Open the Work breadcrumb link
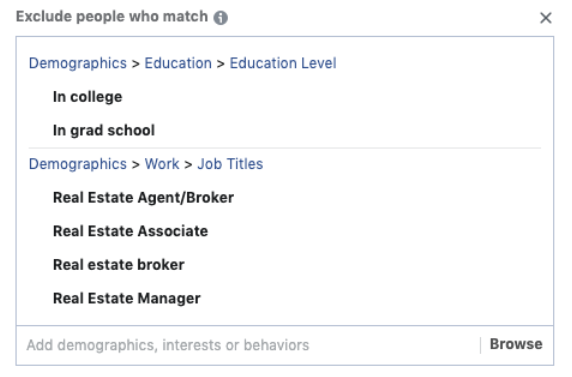572x377 pixels. [162, 164]
